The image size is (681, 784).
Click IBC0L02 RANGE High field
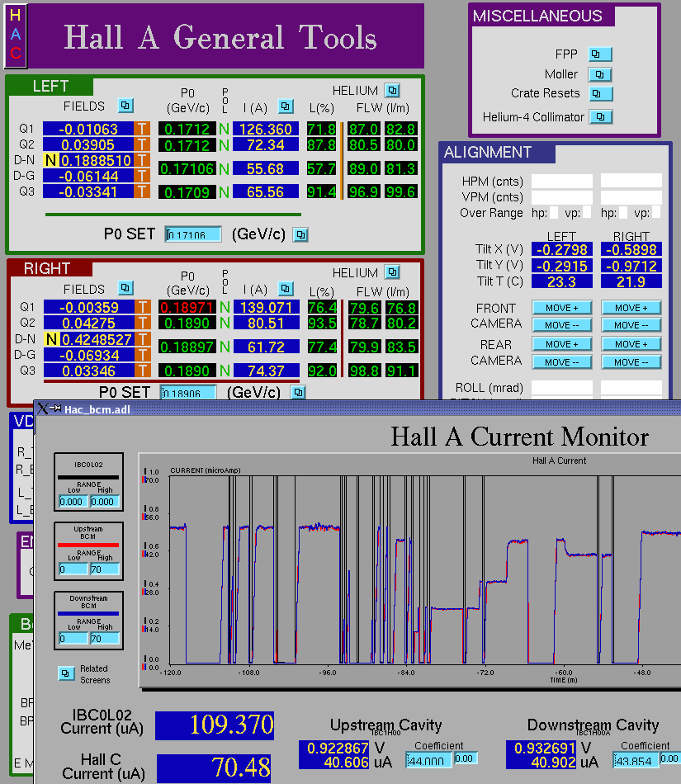click(x=105, y=502)
